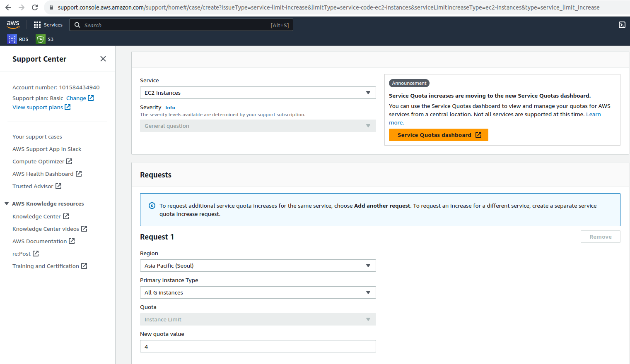Click external link icon next to Change
This screenshot has height=364, width=630.
(x=91, y=98)
